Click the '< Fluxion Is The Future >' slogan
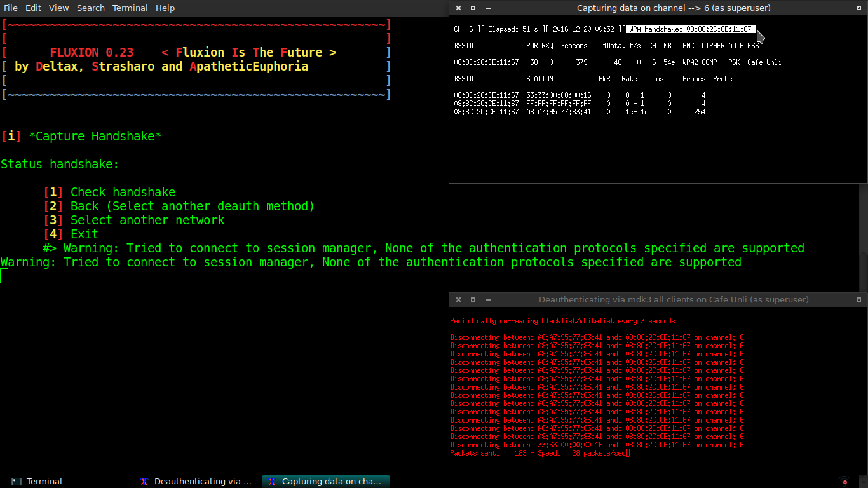This screenshot has height=488, width=868. coord(249,52)
